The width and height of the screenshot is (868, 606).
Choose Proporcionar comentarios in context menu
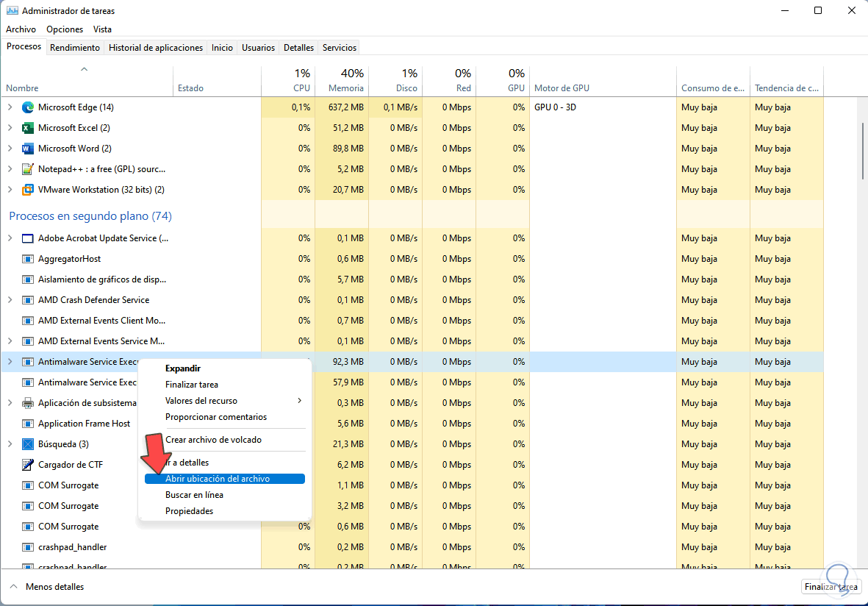click(x=225, y=416)
